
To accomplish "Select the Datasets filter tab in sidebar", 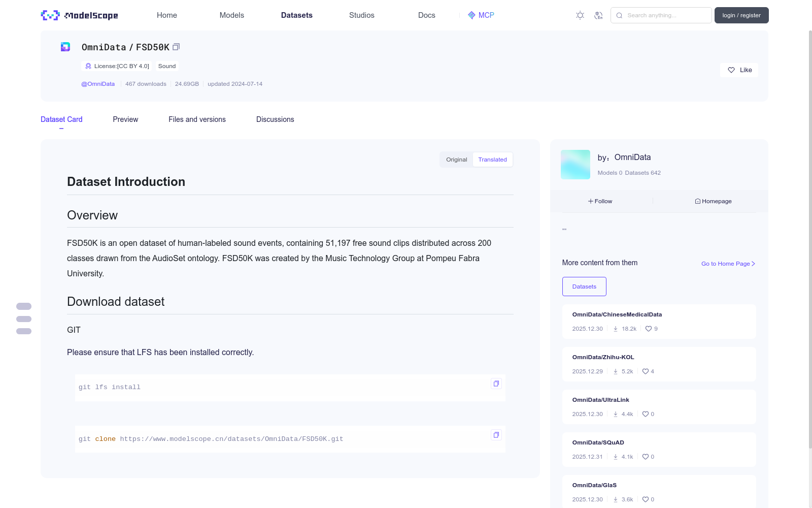I will (x=584, y=287).
